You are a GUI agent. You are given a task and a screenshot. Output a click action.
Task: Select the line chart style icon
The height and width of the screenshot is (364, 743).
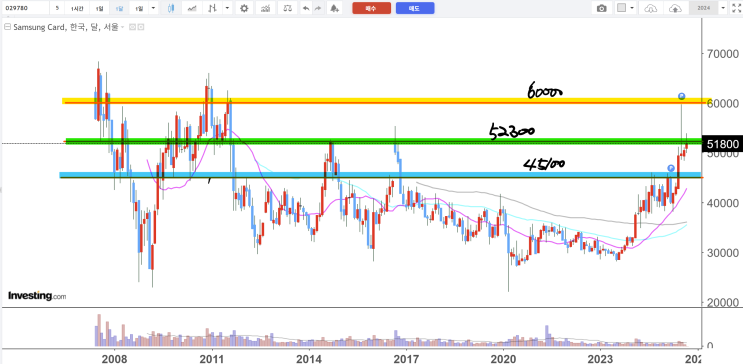click(x=192, y=8)
